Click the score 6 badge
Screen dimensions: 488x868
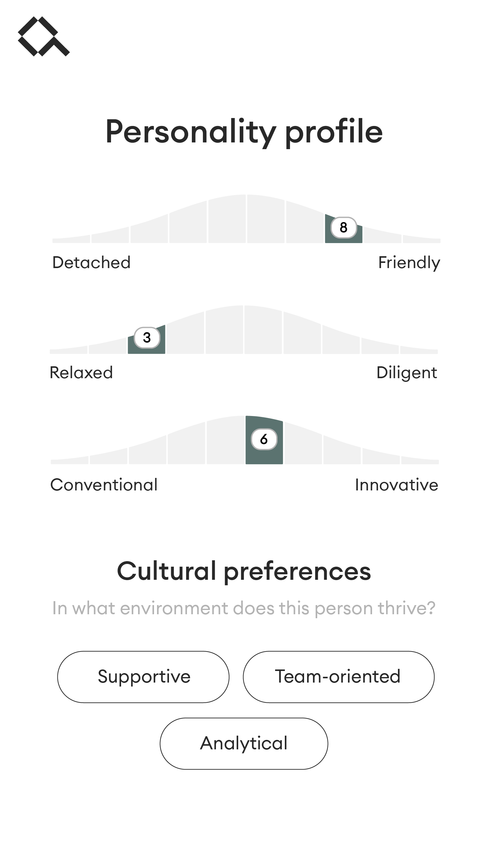[264, 439]
